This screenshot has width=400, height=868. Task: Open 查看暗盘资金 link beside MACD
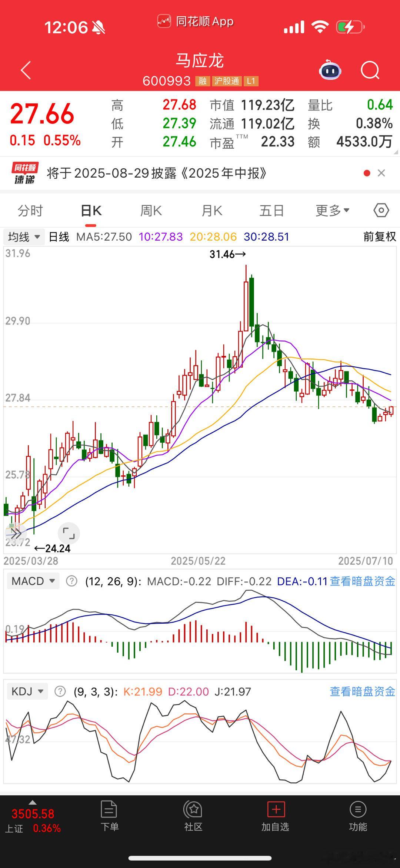point(363,581)
